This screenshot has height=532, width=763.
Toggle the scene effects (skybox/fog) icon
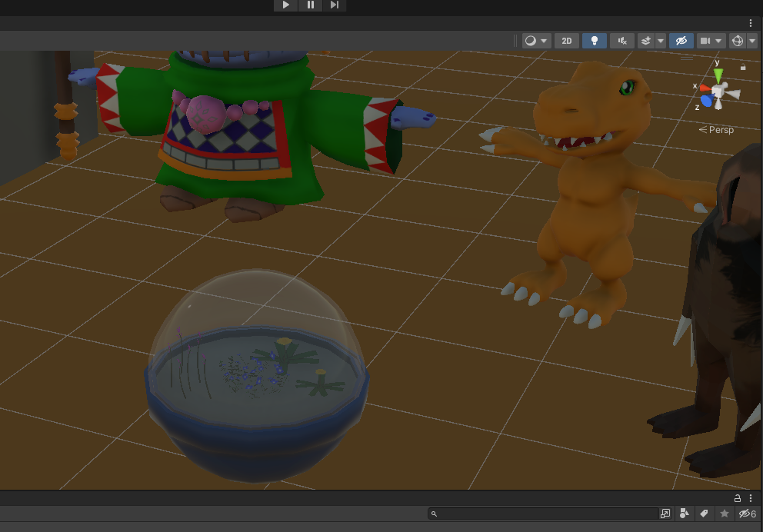(x=646, y=41)
